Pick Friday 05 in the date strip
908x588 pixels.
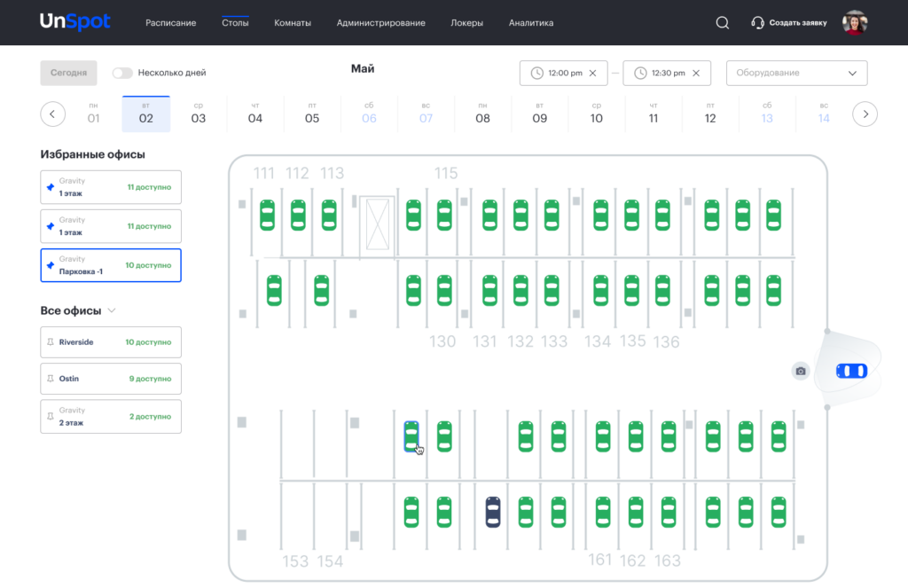pos(312,114)
